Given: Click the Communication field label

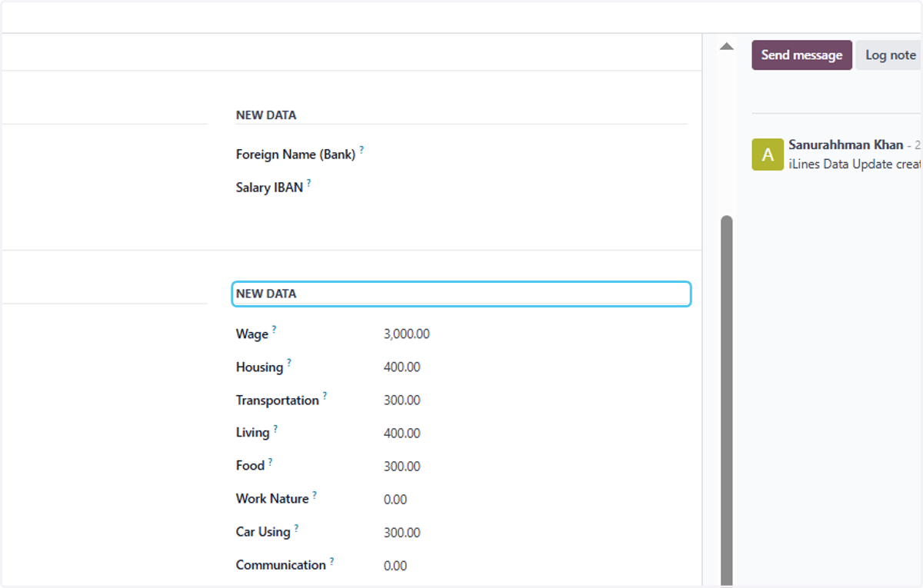Looking at the screenshot, I should click(x=281, y=565).
